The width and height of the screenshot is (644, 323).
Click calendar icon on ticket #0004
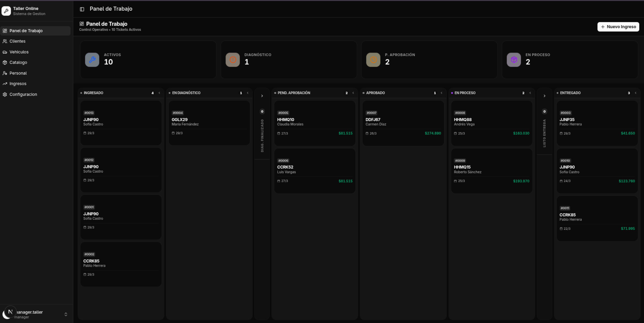tap(173, 133)
